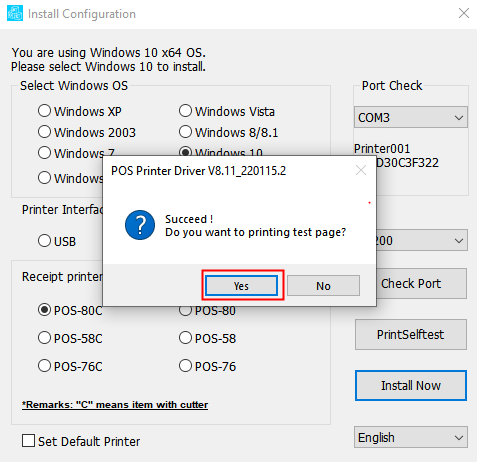Click the Install Now button

click(x=411, y=385)
